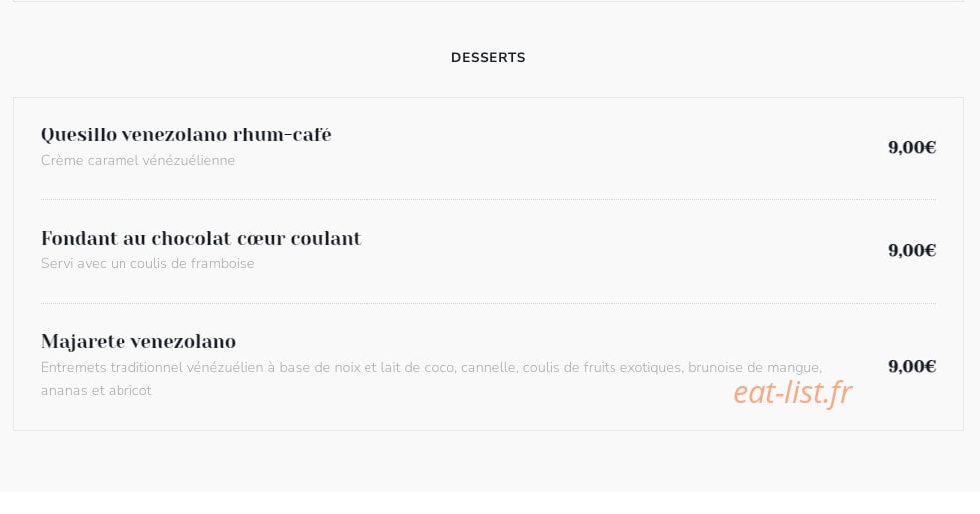
Task: Click Servi avec un coulis de framboise text
Action: (x=147, y=263)
